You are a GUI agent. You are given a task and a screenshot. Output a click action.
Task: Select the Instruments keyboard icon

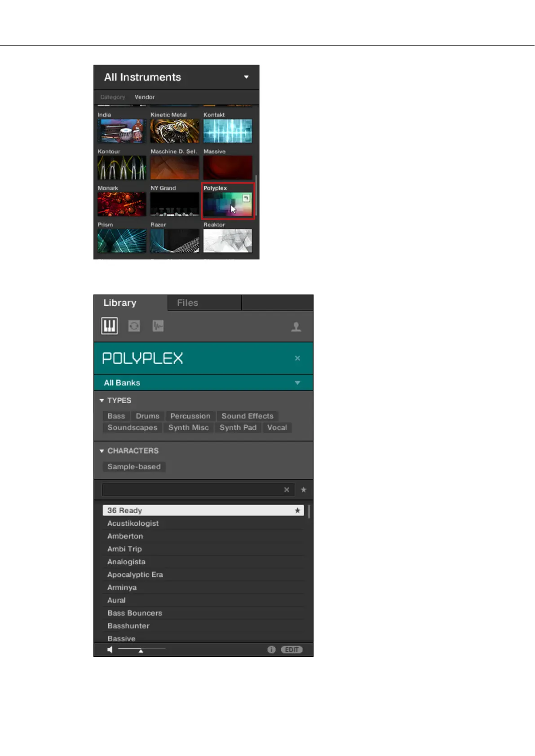[x=110, y=326]
